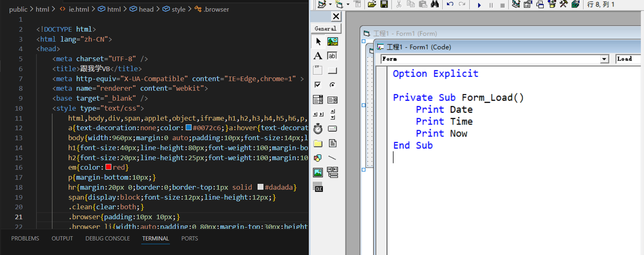Open the Load procedure combo box
644x255 pixels.
[629, 59]
